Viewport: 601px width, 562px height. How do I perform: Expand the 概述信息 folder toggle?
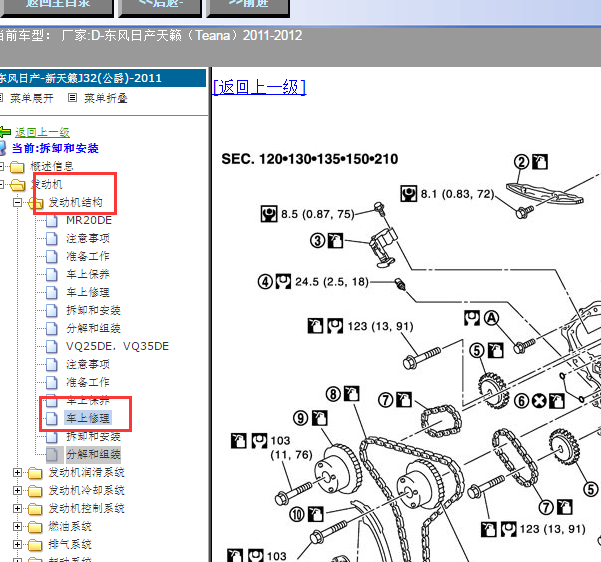[2, 166]
